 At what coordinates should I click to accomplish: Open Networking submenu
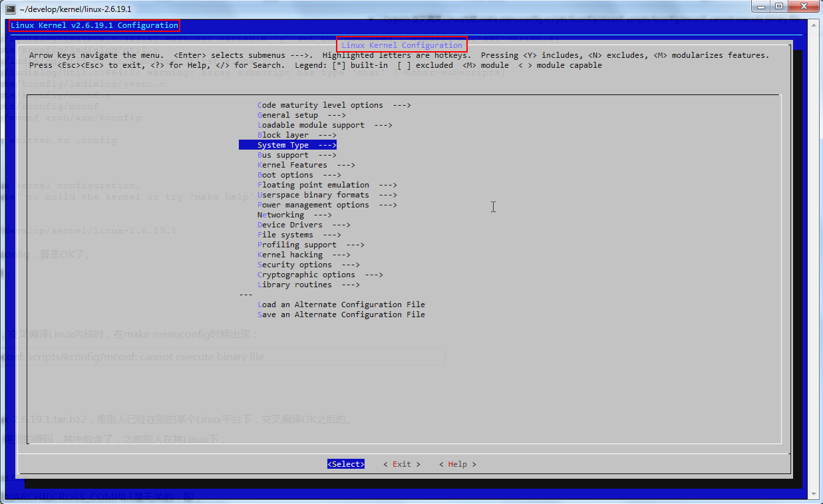tap(295, 215)
